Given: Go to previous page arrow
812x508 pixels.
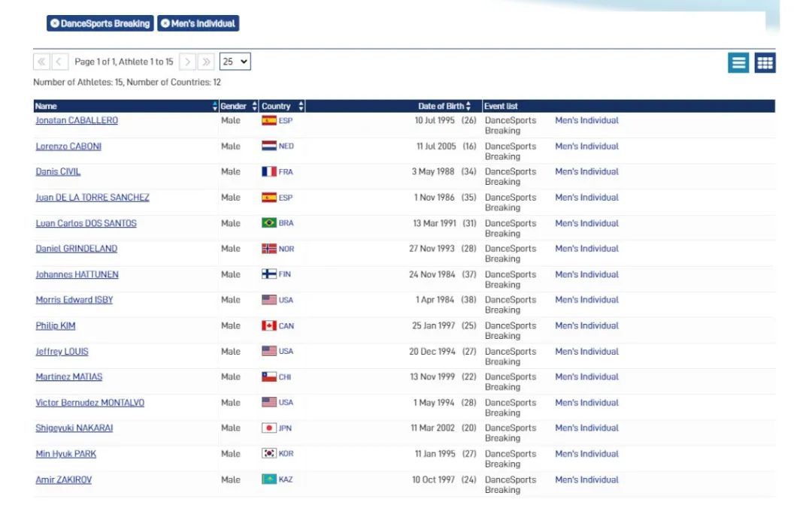Looking at the screenshot, I should click(60, 62).
